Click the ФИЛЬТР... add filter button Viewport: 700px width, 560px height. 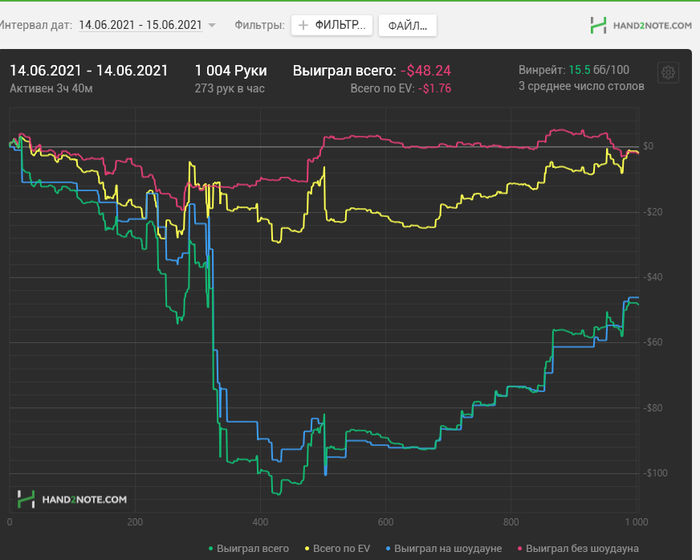(332, 25)
